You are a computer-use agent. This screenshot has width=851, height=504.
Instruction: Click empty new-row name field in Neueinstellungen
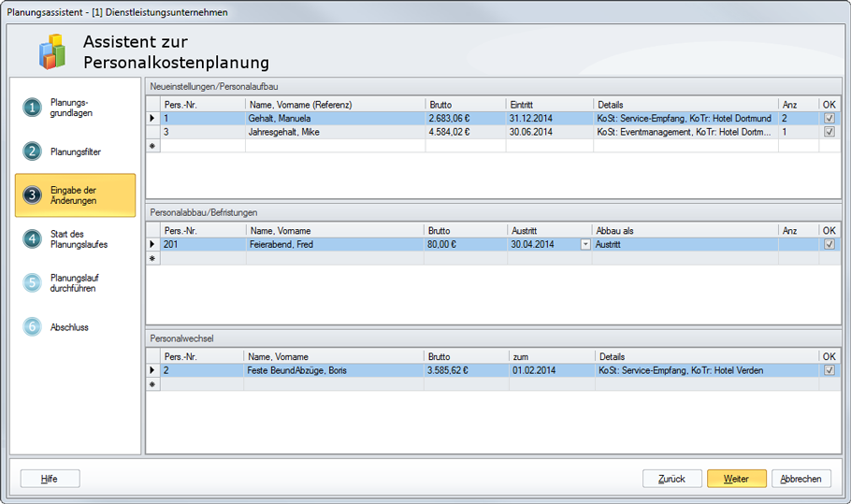point(336,146)
